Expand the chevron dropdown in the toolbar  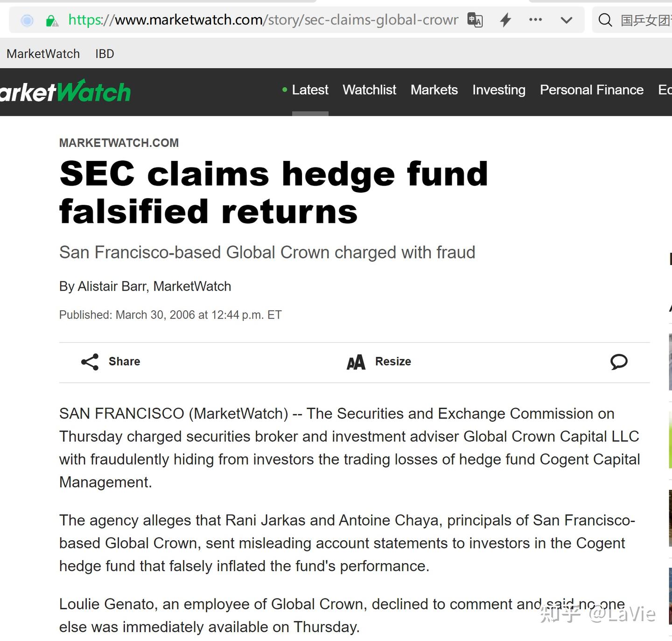pos(566,21)
